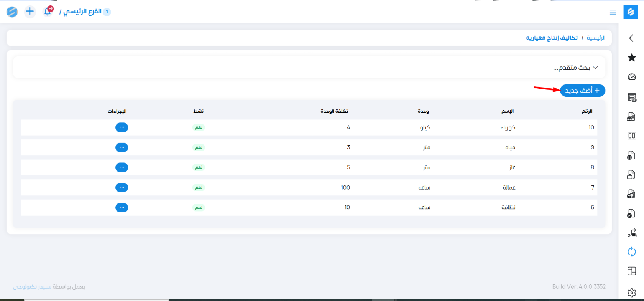This screenshot has width=644, height=301.
Task: Open actions menu for كهرباء row
Action: click(122, 127)
